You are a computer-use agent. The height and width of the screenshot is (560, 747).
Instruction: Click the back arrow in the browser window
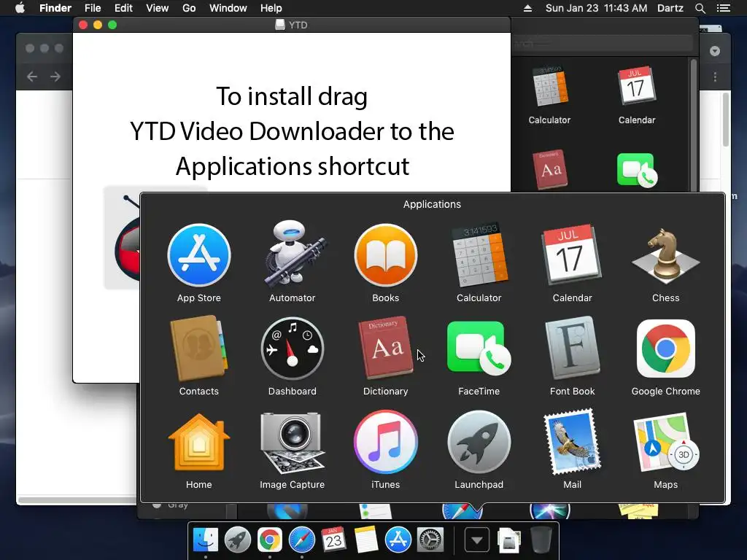[x=32, y=77]
